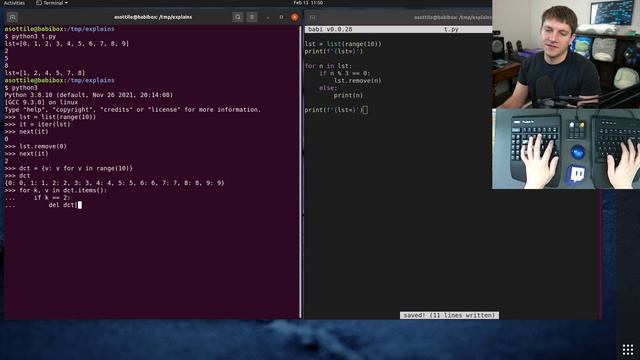Click the keyboard camera overlay

pyautogui.click(x=566, y=149)
